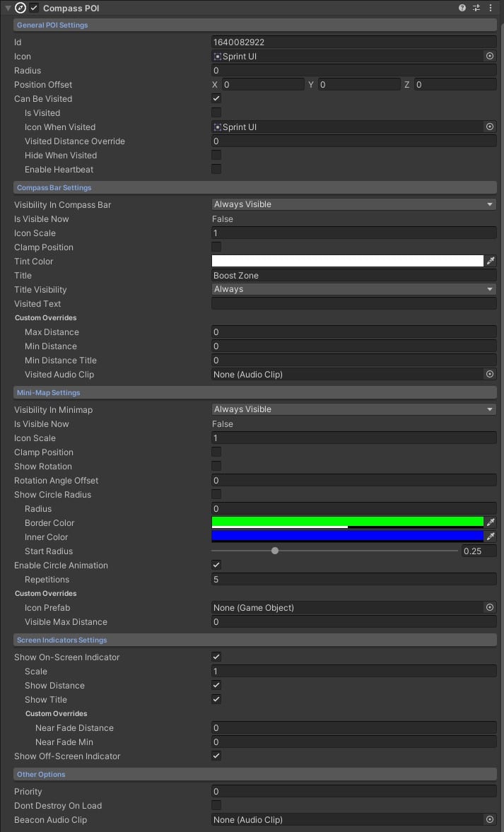Screen dimensions: 504x832
Task: Open object picker for Visited Audio Clip
Action: click(x=489, y=375)
